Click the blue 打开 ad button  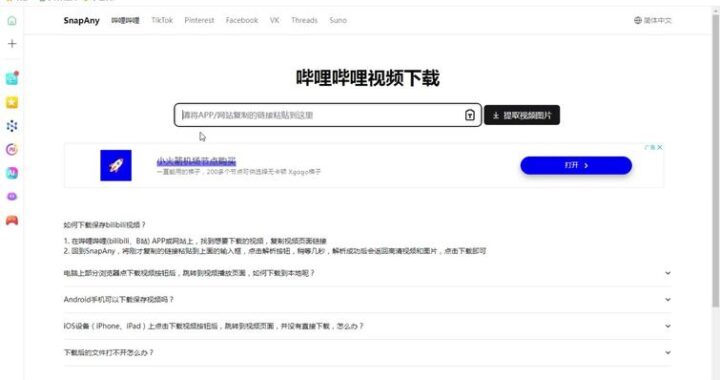click(576, 165)
